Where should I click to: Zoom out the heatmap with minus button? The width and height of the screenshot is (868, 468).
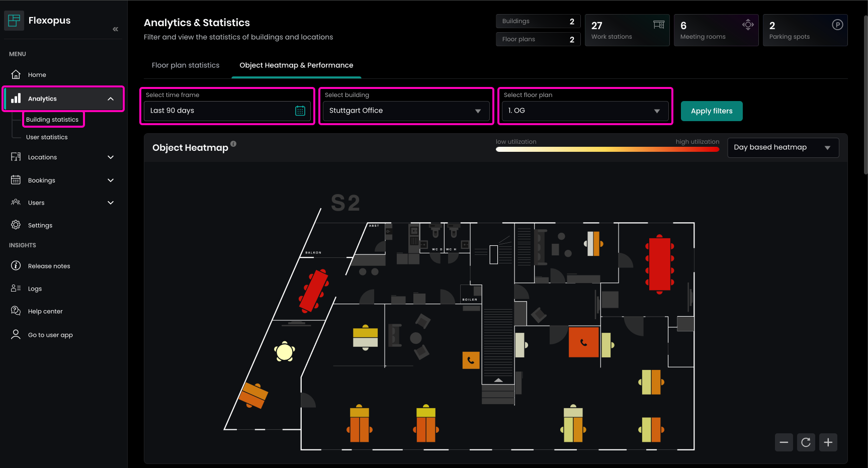coord(784,442)
